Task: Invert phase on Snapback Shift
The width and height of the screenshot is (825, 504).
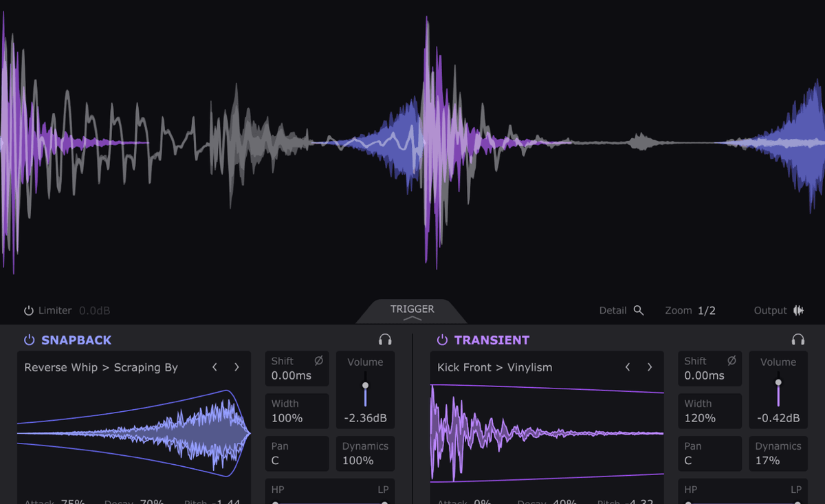Action: (318, 361)
